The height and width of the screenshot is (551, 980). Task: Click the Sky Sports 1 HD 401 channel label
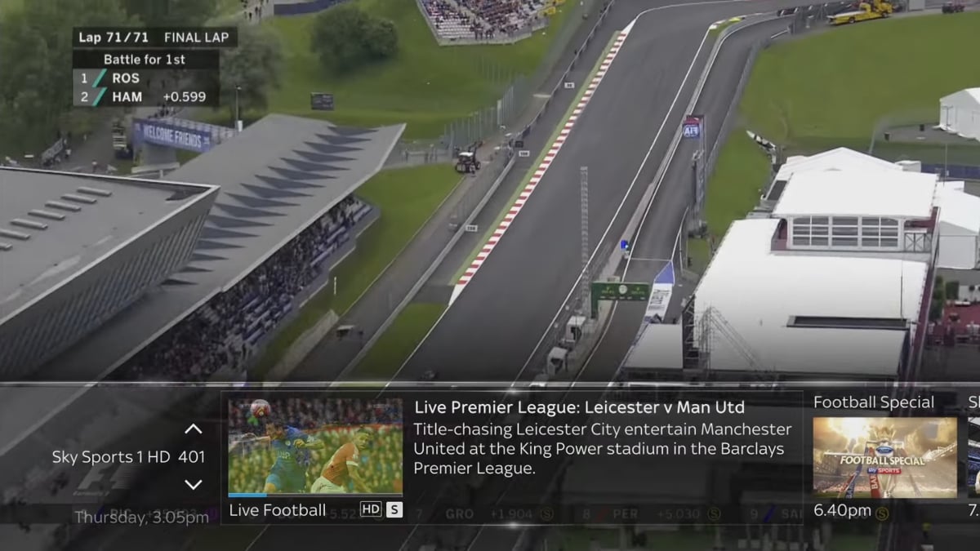[128, 457]
